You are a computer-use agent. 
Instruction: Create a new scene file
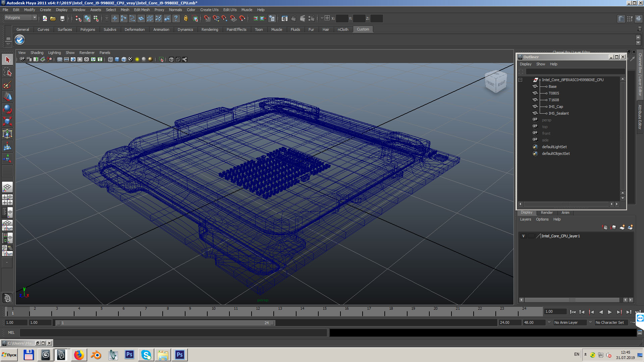[x=45, y=18]
